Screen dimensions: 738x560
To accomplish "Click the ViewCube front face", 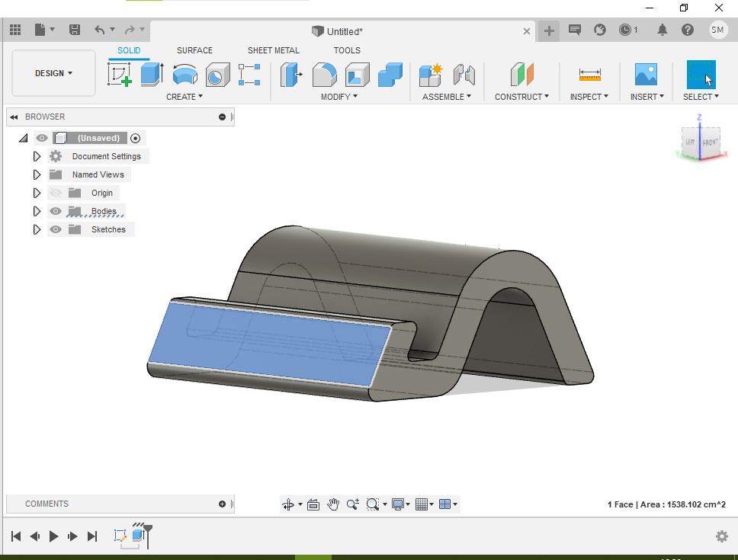I will click(x=711, y=142).
